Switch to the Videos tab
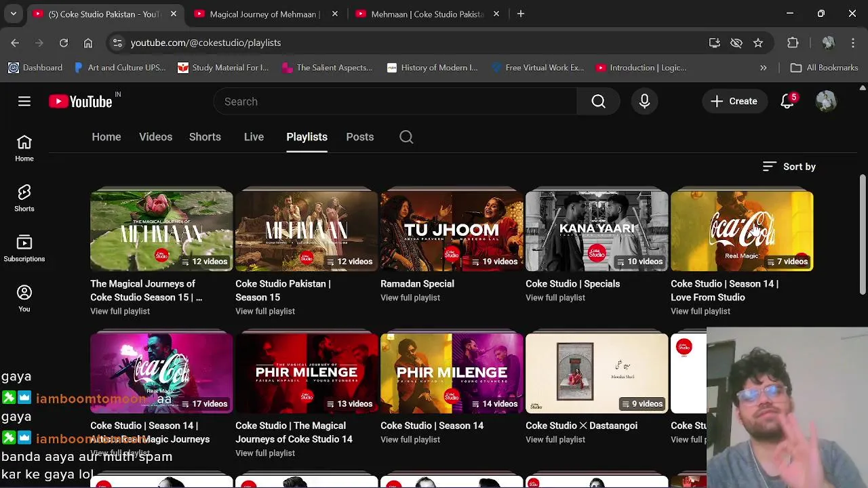The image size is (868, 488). [155, 137]
